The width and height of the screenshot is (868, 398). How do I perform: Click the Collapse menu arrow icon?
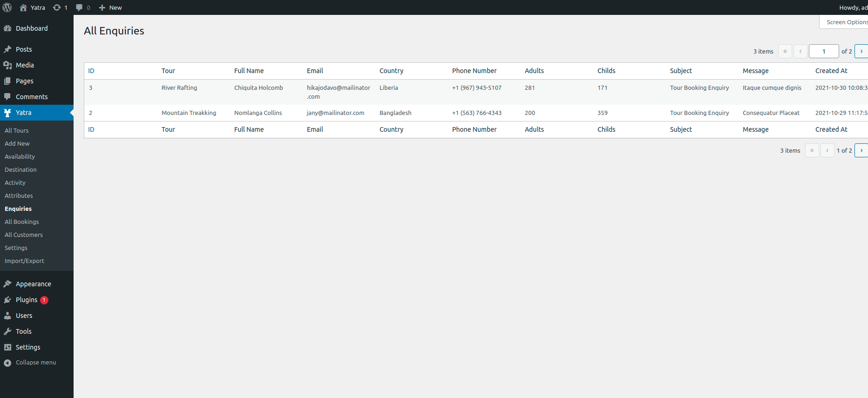point(7,363)
